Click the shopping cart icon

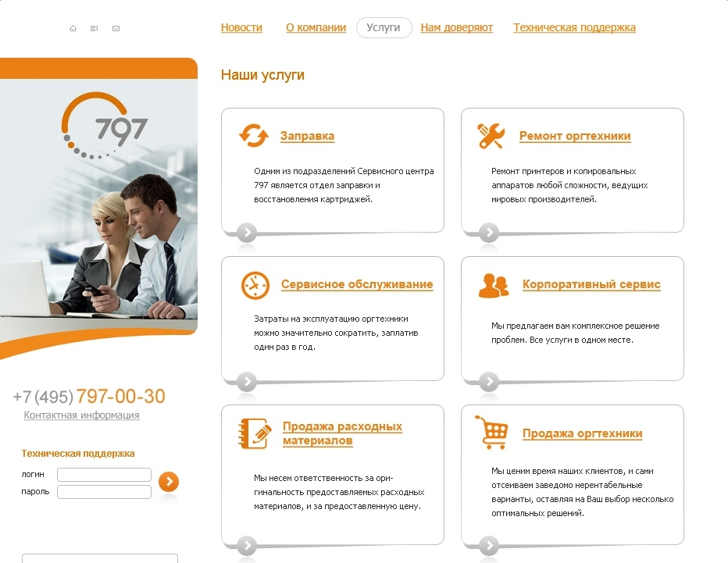pyautogui.click(x=491, y=432)
